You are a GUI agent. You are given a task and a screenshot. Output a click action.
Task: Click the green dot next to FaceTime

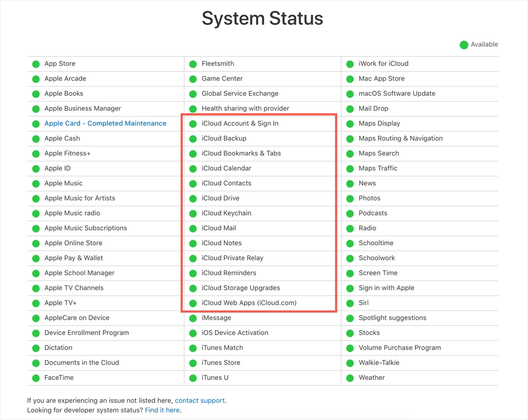click(36, 378)
